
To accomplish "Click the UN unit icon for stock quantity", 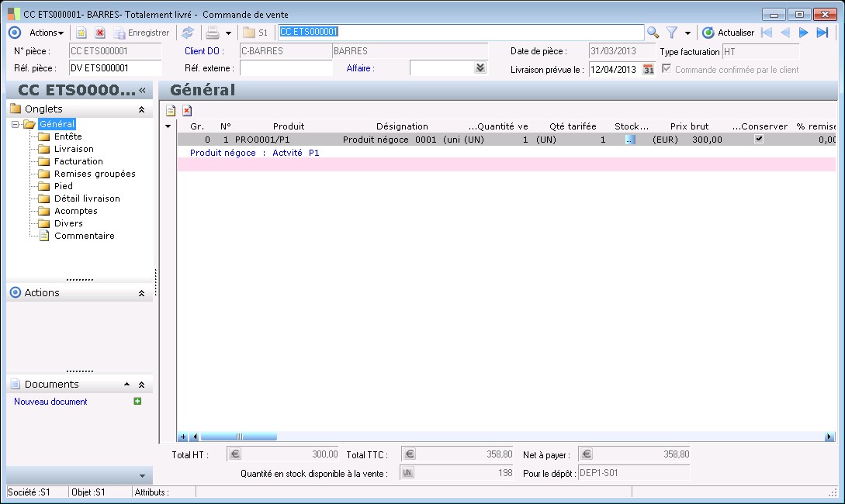I will (407, 473).
